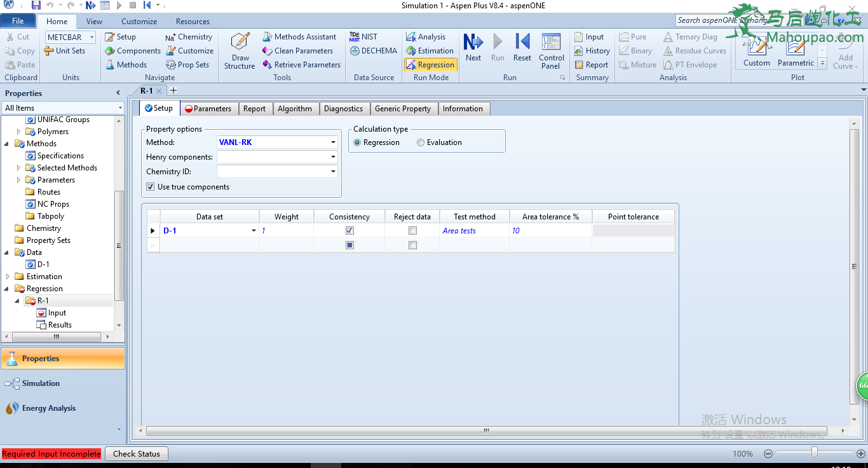Click the zoom out minus button

point(768,453)
